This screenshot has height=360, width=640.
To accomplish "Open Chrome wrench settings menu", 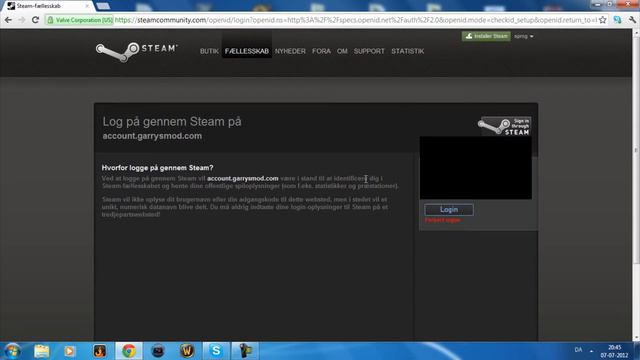I will (x=632, y=20).
